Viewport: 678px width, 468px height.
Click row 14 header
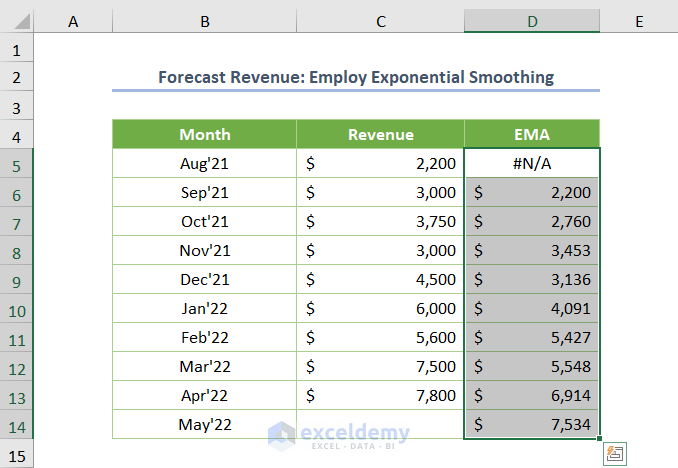[17, 424]
